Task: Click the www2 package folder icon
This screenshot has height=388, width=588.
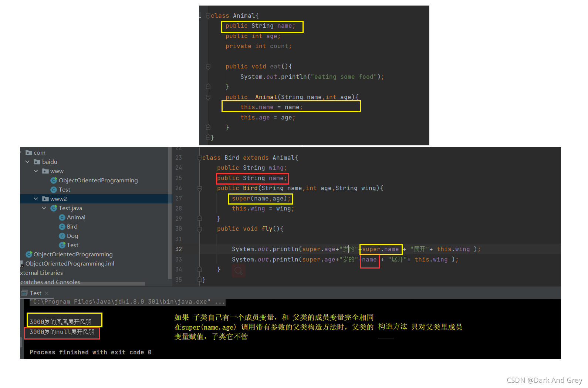Action: (x=45, y=199)
